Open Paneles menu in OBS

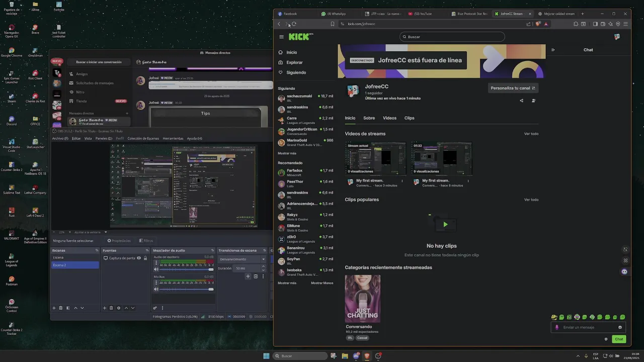[x=104, y=138]
